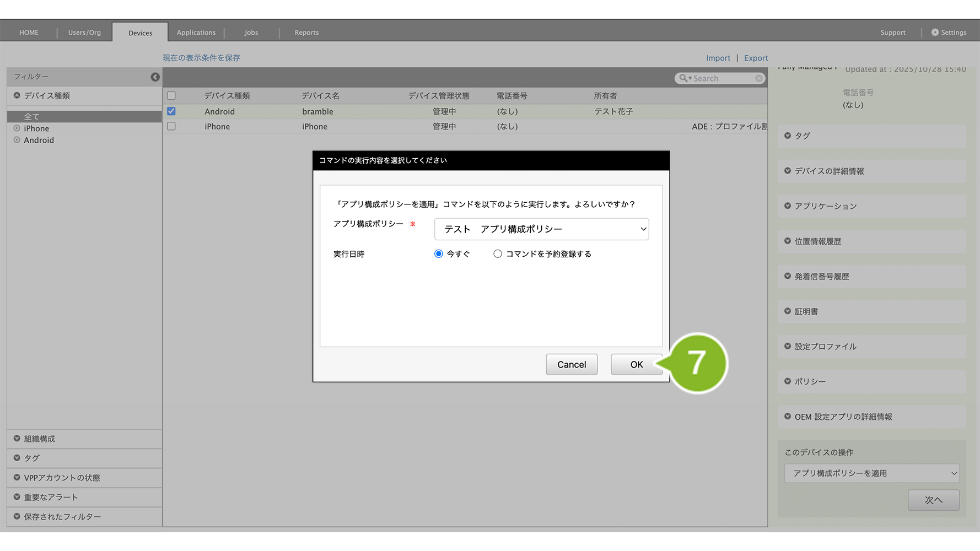Click the search magnifier icon
Viewport: 980px width, 551px height.
(x=683, y=78)
